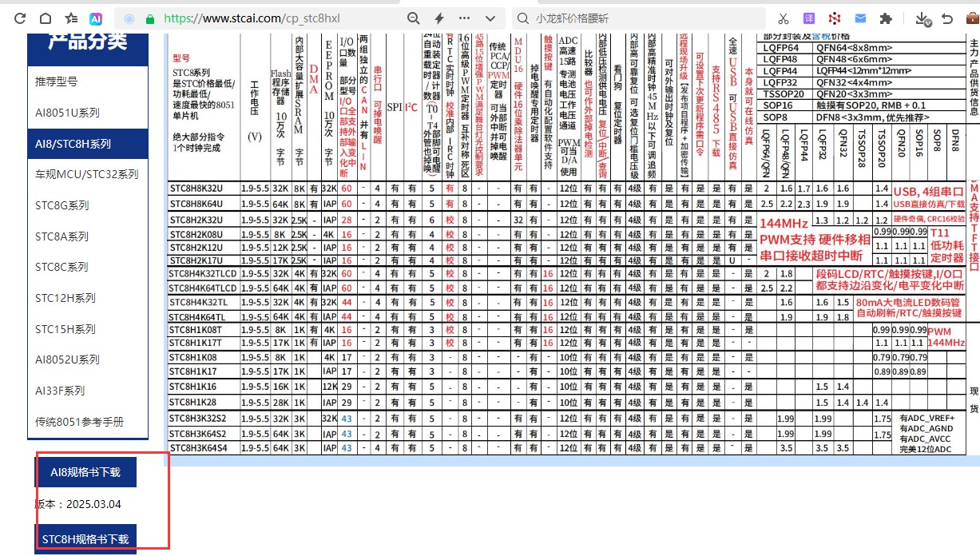Click the scissors screenshot tool icon

[784, 18]
